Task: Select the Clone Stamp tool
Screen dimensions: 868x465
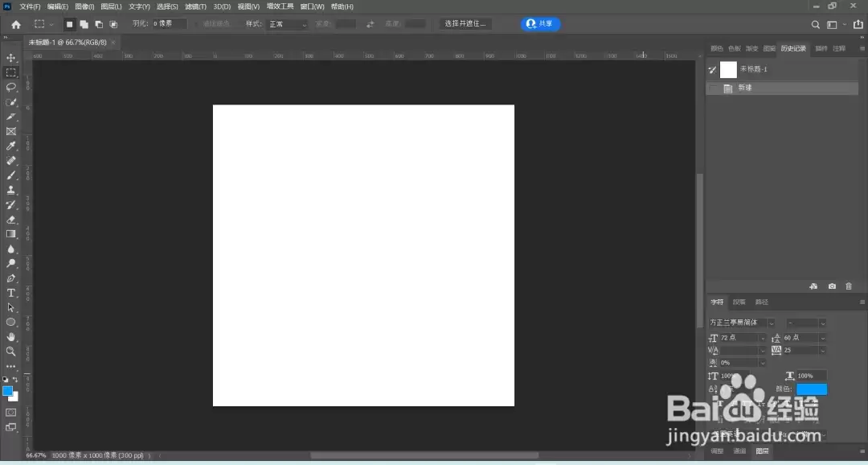Action: tap(10, 190)
